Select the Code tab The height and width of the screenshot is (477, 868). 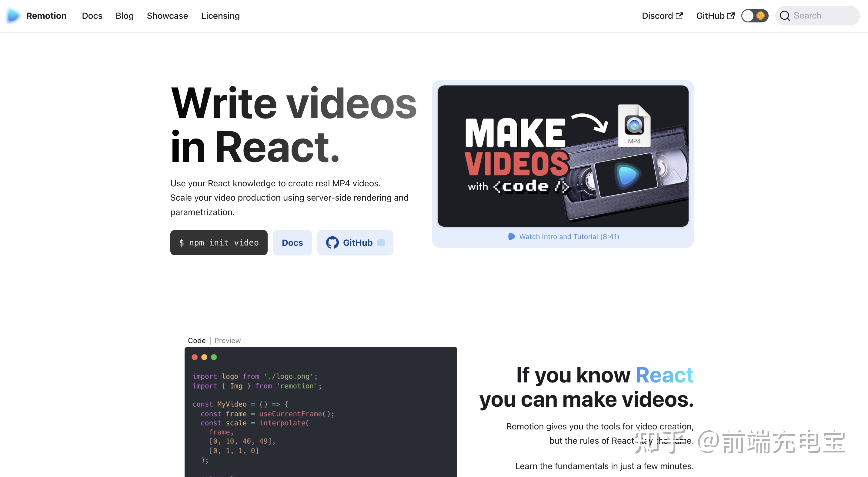point(196,341)
